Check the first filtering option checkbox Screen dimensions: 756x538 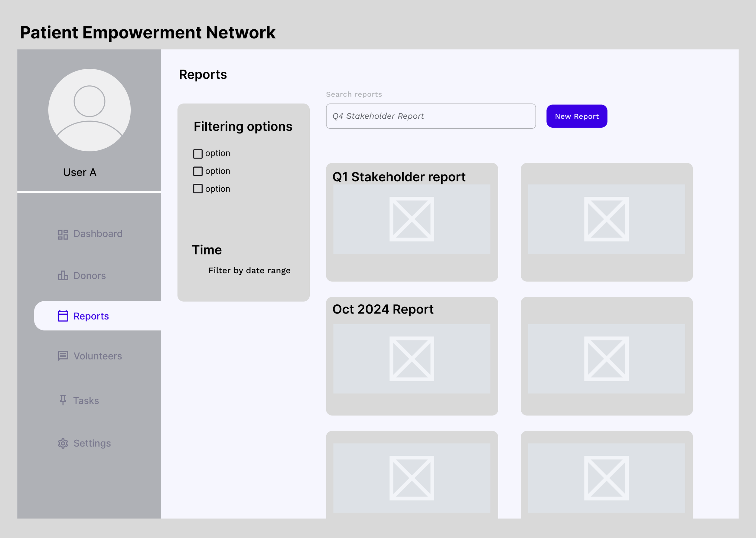(197, 154)
